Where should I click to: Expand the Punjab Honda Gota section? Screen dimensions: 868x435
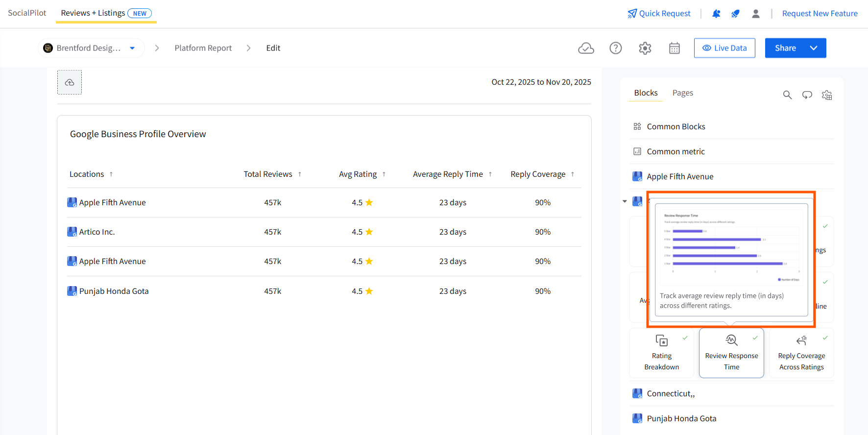(731, 418)
